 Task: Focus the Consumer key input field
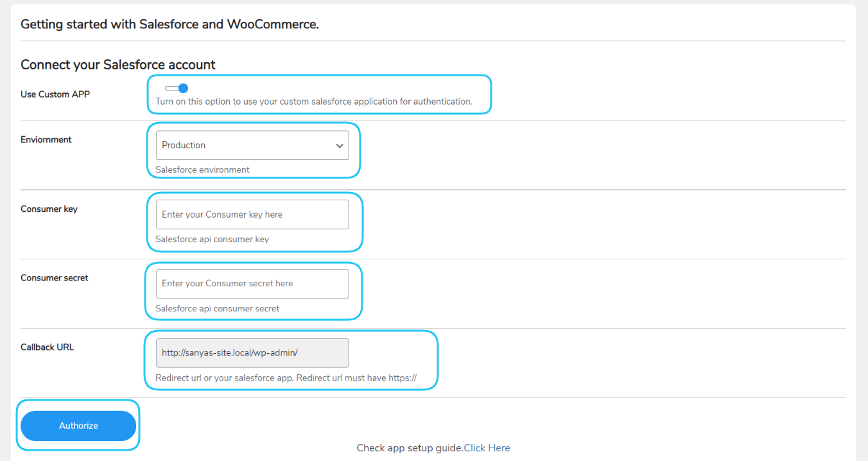click(252, 214)
